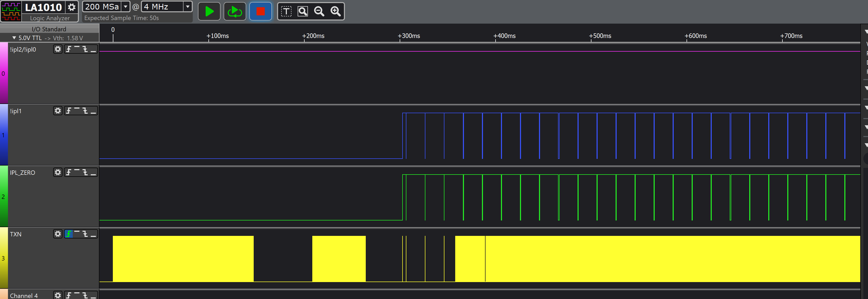Open settings for Channel 4
The width and height of the screenshot is (868, 299).
(x=58, y=295)
